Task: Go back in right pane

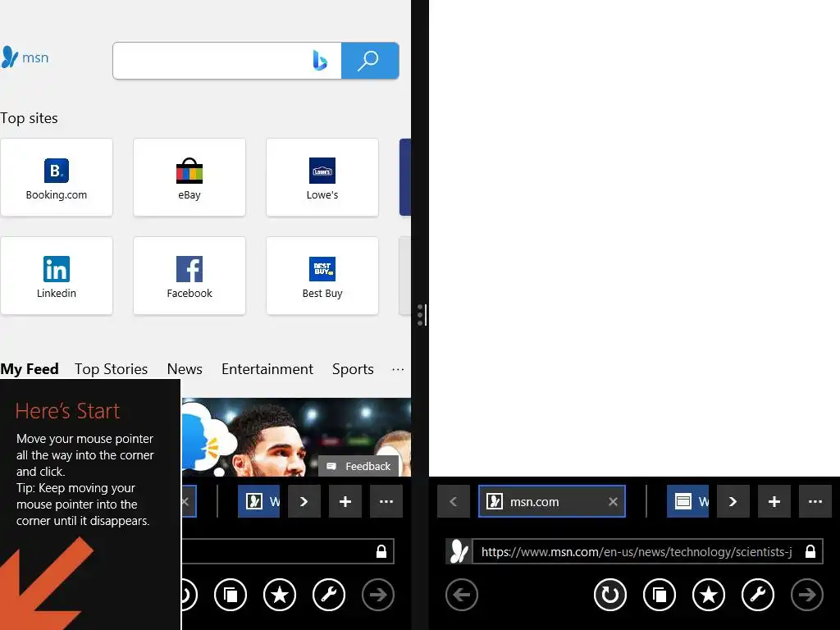Action: 462,595
